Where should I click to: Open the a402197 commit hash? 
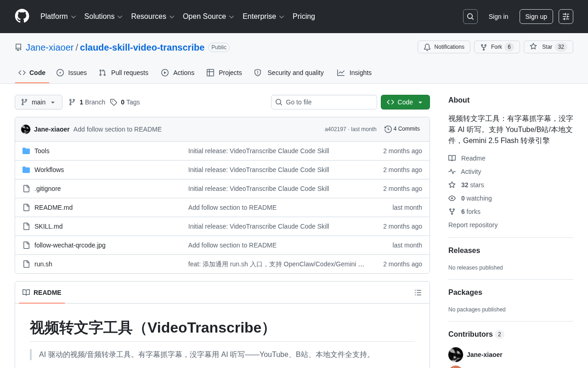[x=335, y=129]
